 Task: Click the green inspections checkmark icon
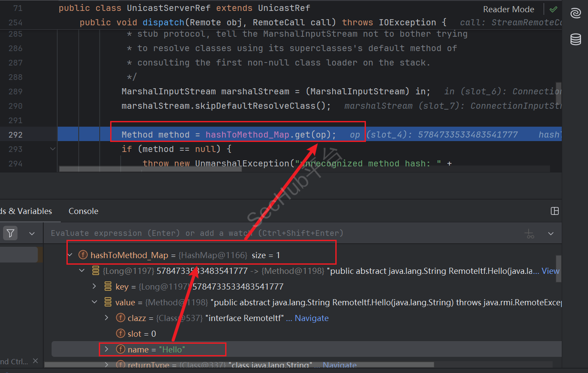click(x=553, y=9)
